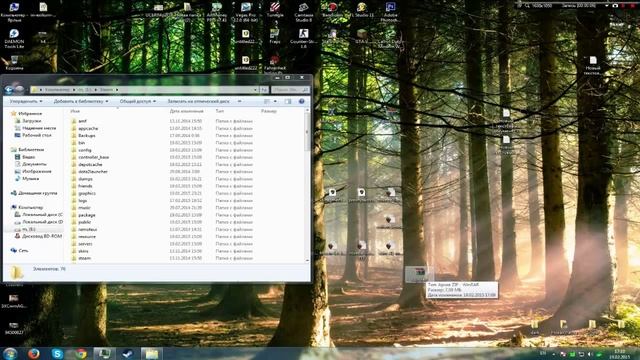
Task: Go back with Explorer back arrow
Action: [x=9, y=89]
